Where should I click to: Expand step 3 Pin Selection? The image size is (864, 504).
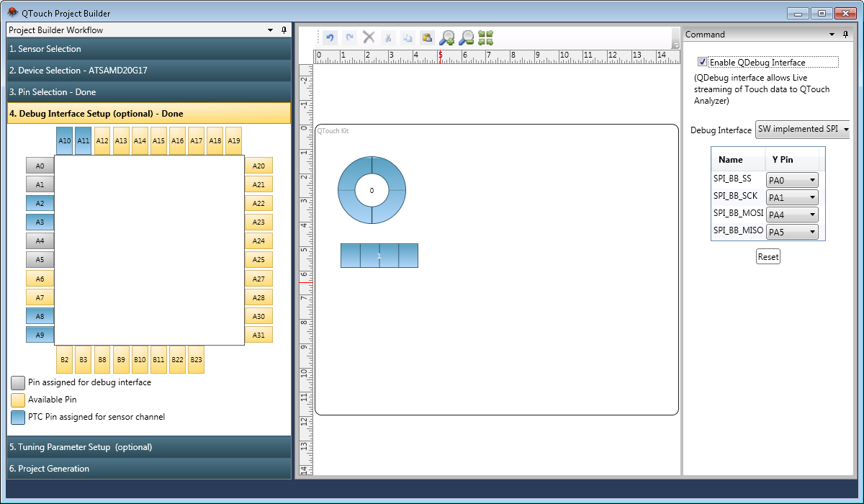point(149,92)
